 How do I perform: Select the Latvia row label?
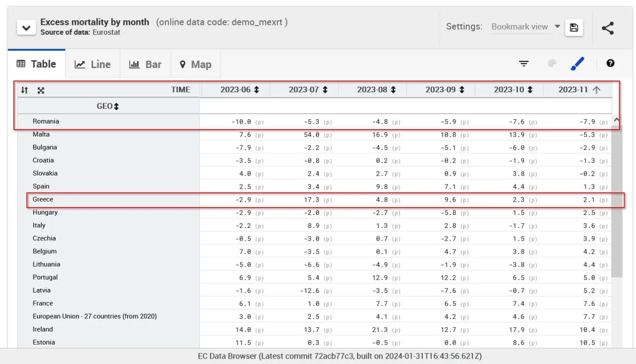pyautogui.click(x=42, y=290)
